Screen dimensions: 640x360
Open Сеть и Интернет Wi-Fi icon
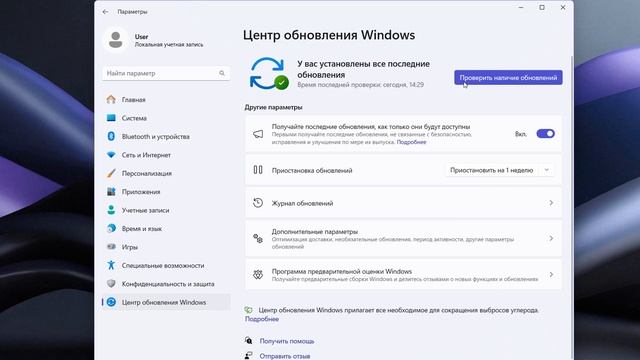pyautogui.click(x=111, y=155)
